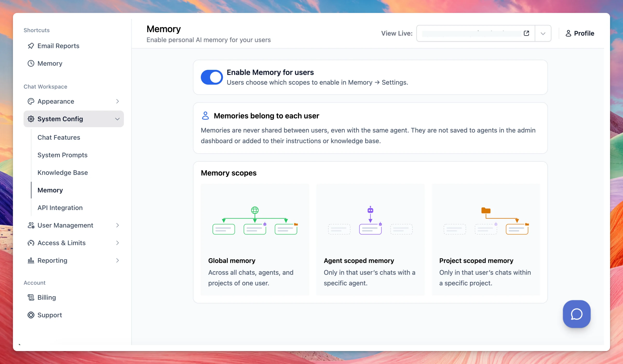Open the Profile button
This screenshot has height=364, width=623.
(580, 33)
